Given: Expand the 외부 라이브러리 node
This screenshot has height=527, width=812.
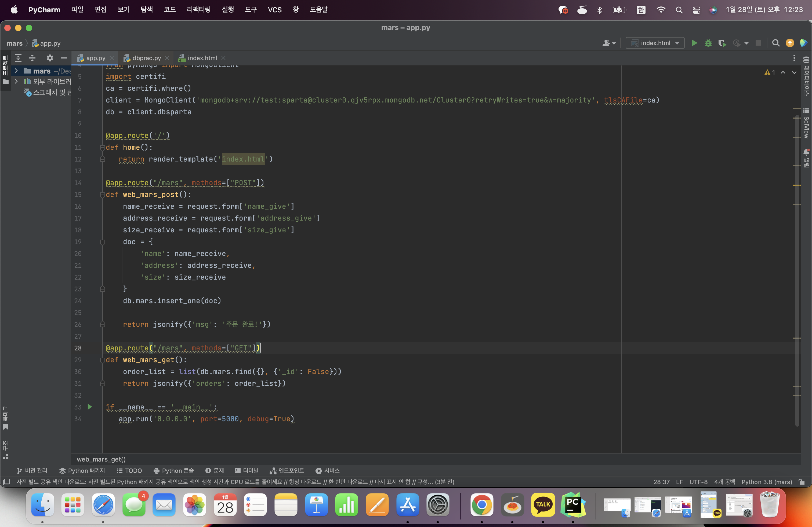Looking at the screenshot, I should coord(16,82).
